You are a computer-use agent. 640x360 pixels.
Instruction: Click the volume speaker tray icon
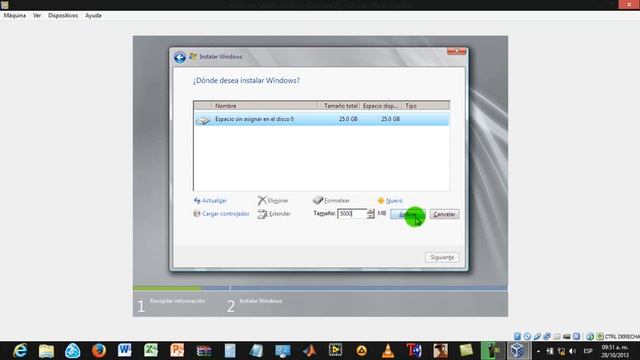572,351
